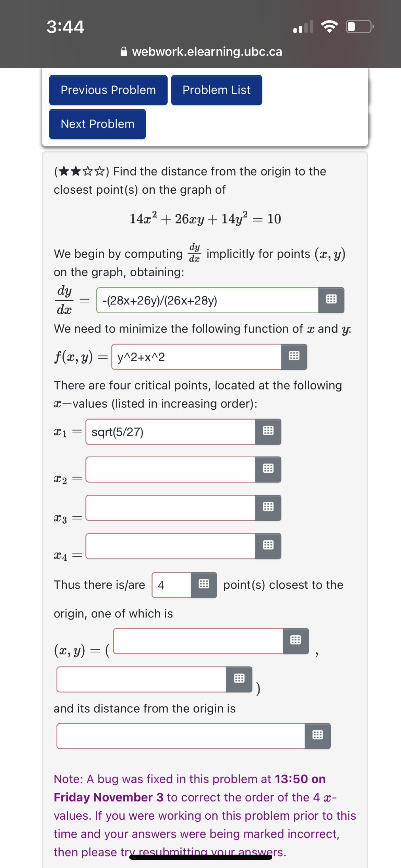Select the empty x2 answer field

pyautogui.click(x=168, y=470)
